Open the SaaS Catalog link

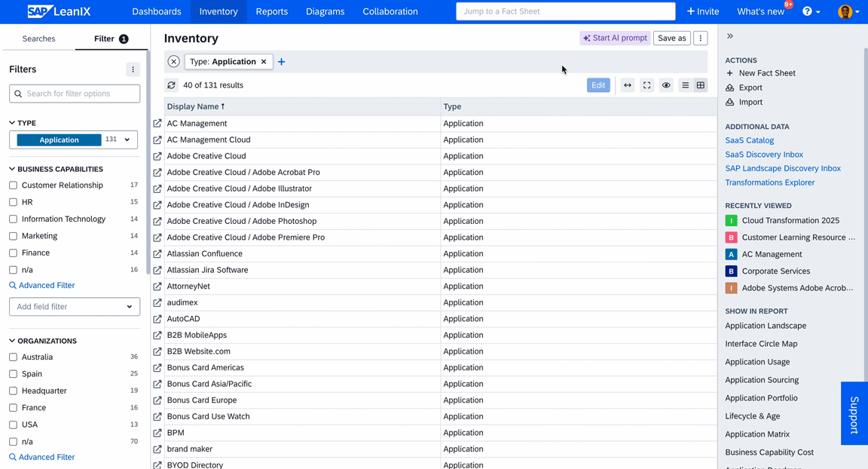point(750,141)
